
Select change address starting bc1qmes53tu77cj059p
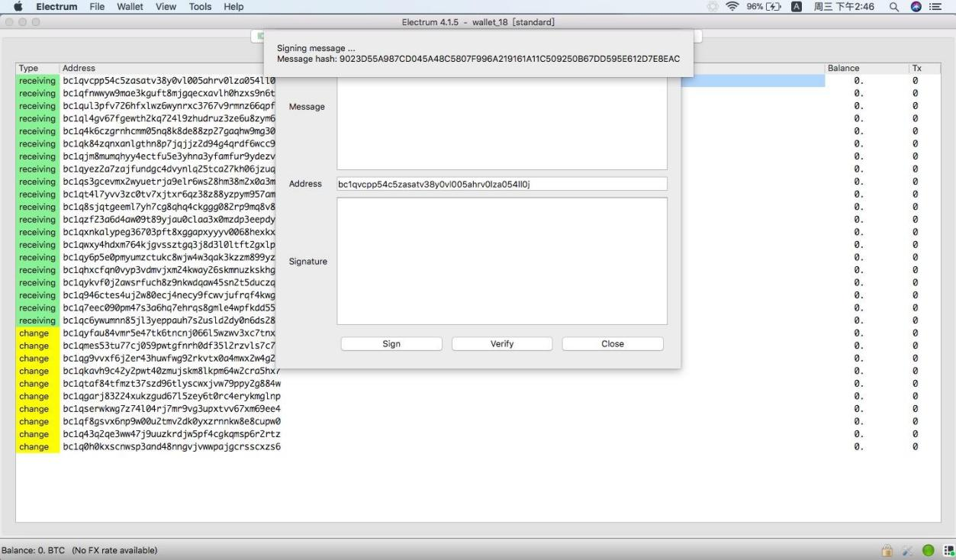[x=169, y=346]
